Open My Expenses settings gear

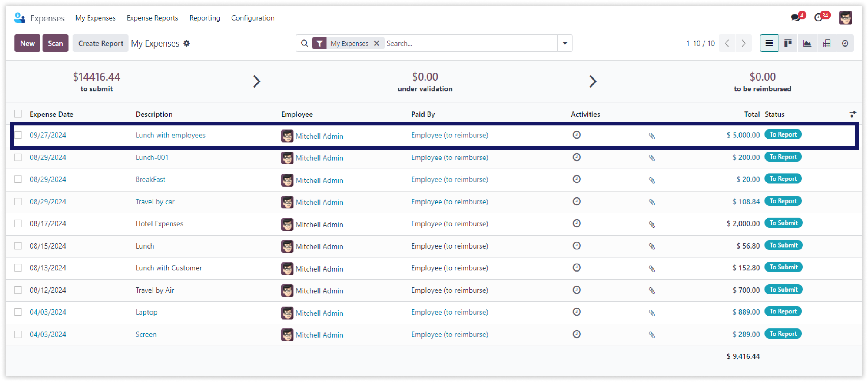186,43
